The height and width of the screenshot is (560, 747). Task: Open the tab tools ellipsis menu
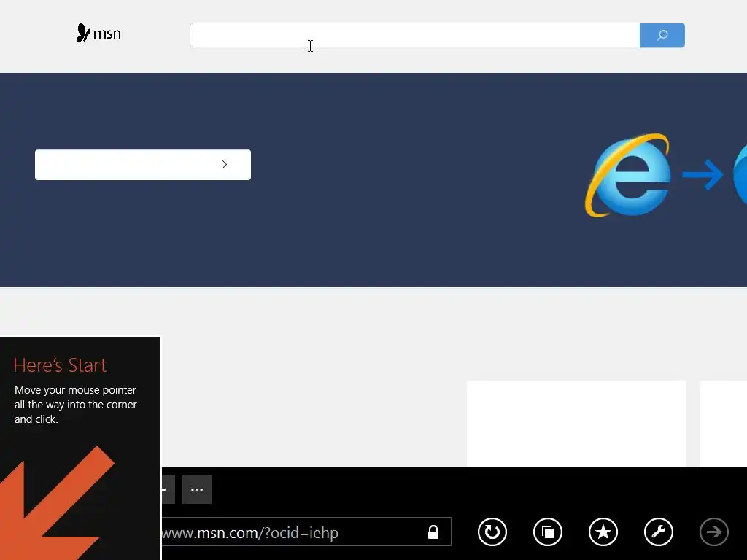pyautogui.click(x=197, y=489)
